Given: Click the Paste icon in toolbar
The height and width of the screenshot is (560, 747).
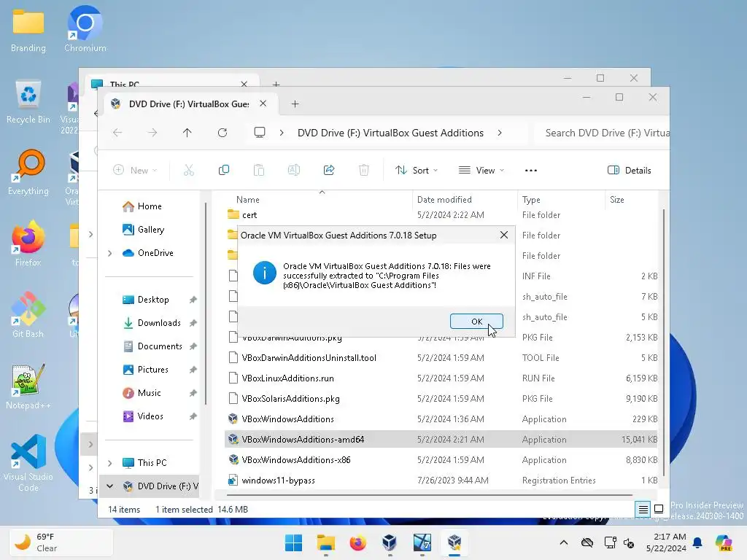Looking at the screenshot, I should 259,171.
